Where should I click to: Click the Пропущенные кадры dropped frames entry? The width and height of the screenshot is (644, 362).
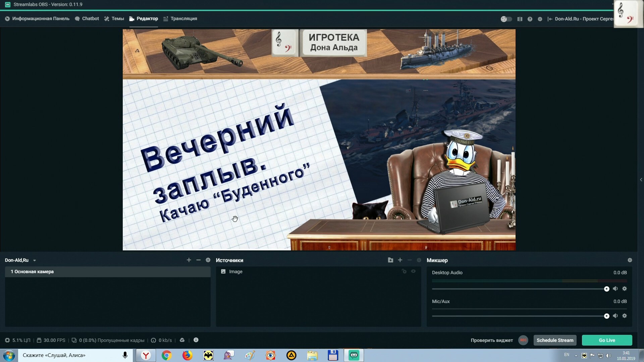click(x=108, y=340)
